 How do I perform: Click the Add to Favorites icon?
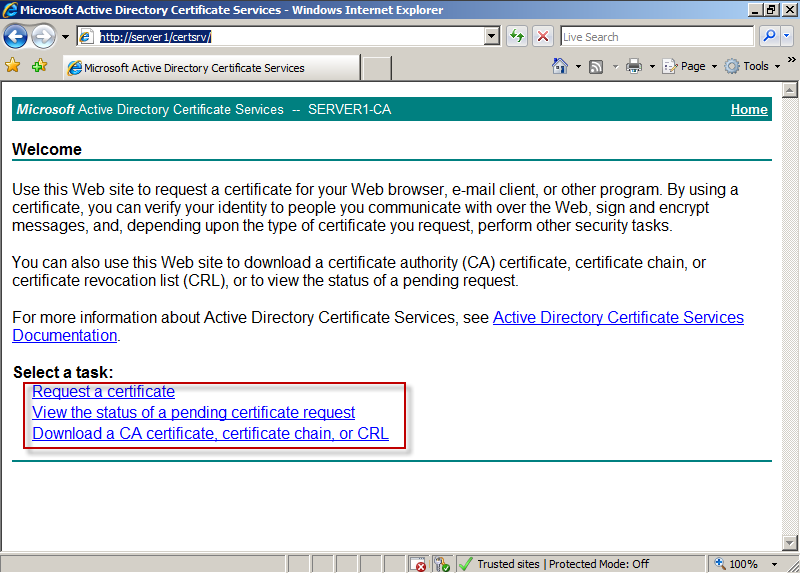coord(39,66)
